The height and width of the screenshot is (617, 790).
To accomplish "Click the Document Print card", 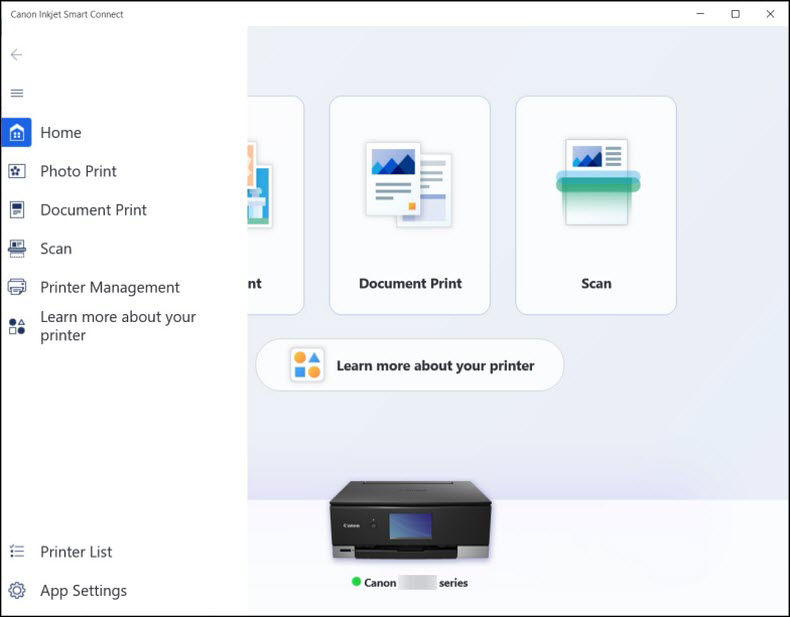I will 410,205.
